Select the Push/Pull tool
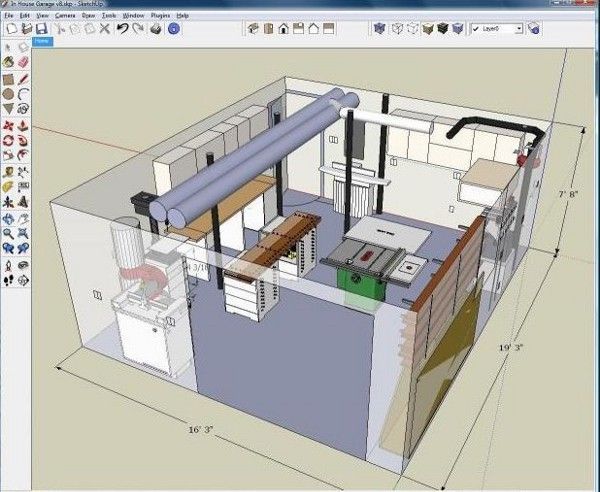The height and width of the screenshot is (492, 600). tap(23, 126)
